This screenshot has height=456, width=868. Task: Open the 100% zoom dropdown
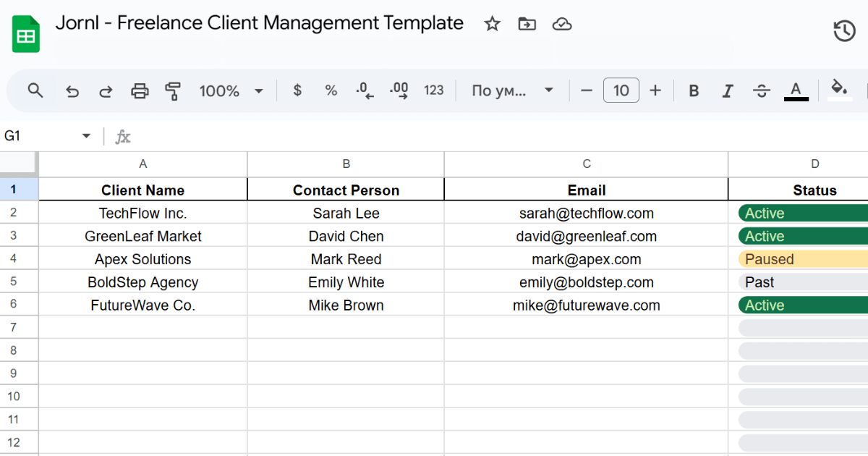pos(231,91)
